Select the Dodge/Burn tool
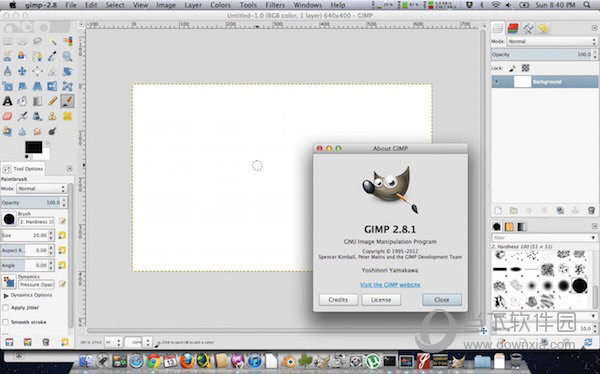 tap(52, 131)
